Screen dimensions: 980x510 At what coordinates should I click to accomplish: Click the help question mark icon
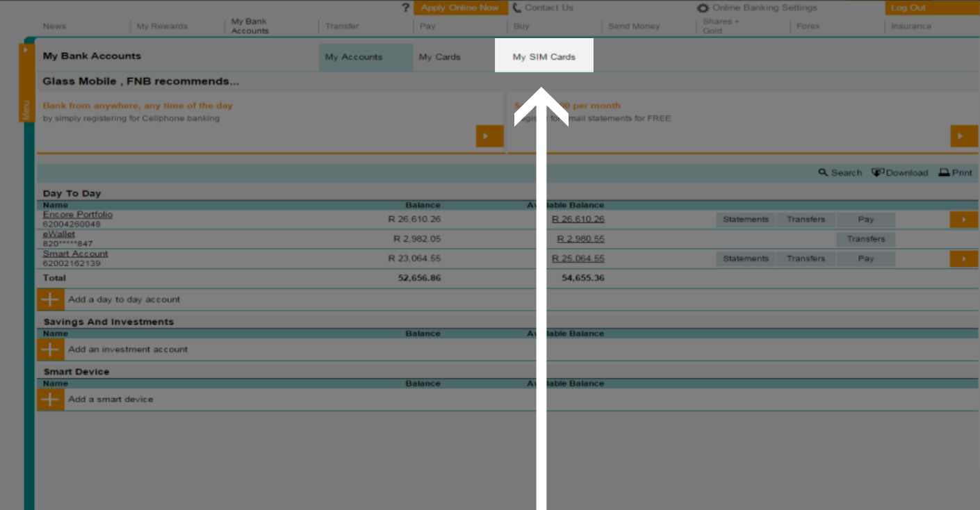coord(406,8)
